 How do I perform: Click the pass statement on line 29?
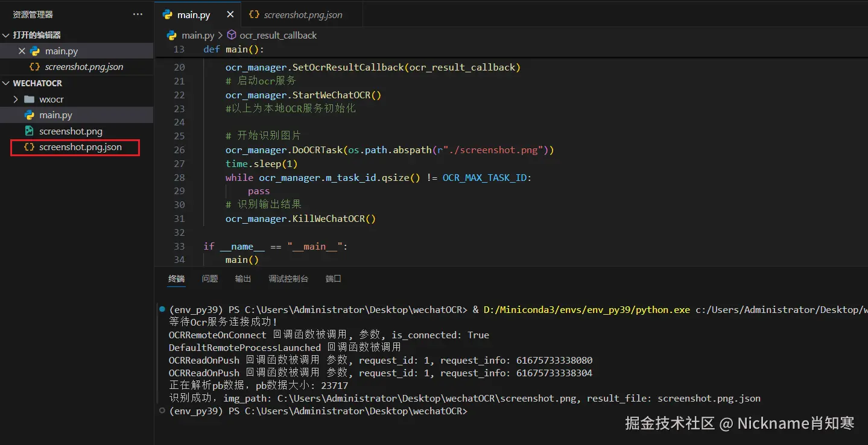click(259, 191)
